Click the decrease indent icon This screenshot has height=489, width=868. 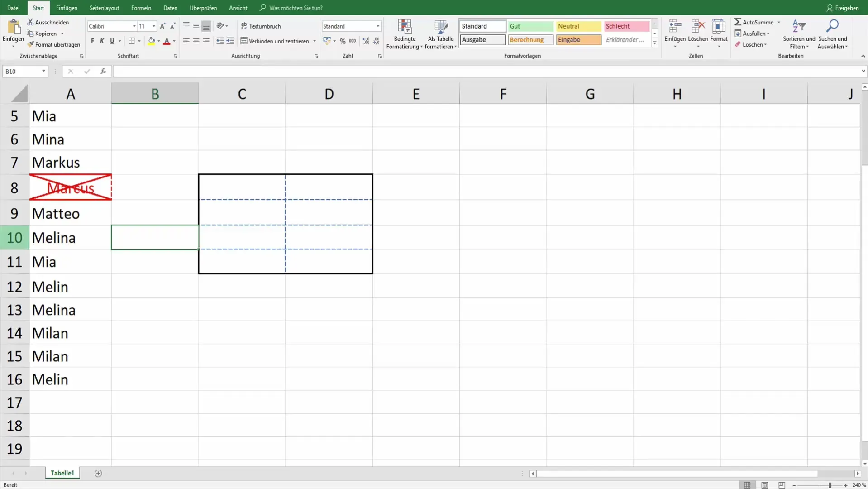point(220,41)
